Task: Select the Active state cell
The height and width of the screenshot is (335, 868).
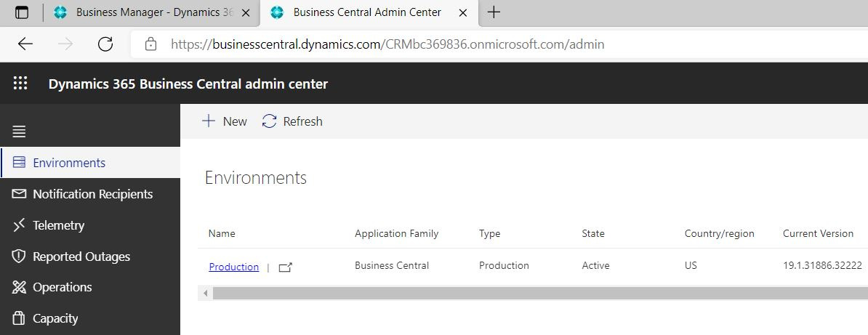Action: click(595, 265)
